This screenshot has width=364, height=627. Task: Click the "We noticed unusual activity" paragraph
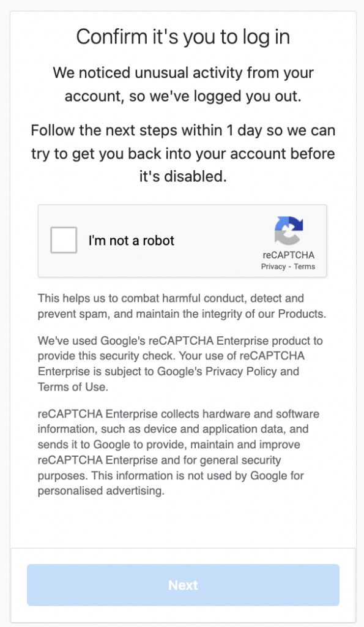tap(183, 84)
